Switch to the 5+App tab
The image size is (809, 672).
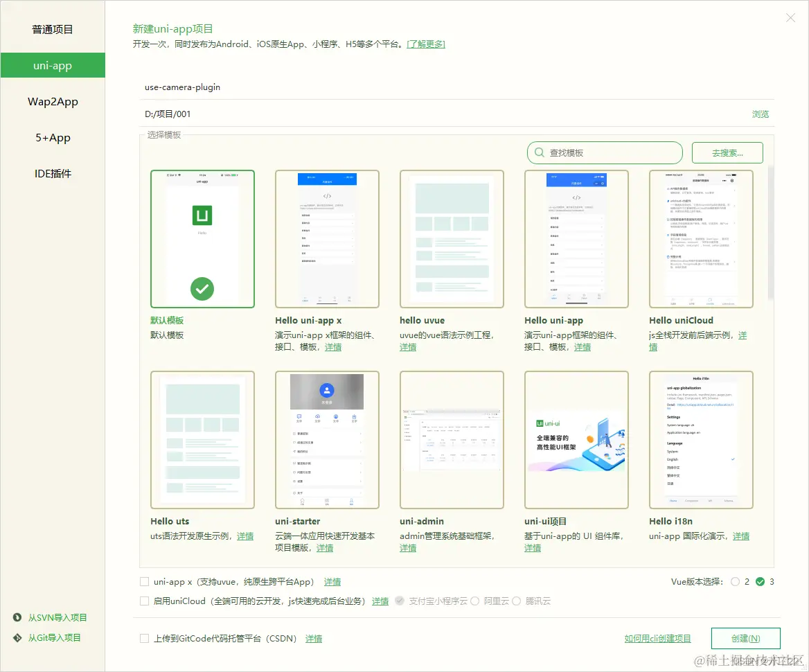click(x=52, y=138)
